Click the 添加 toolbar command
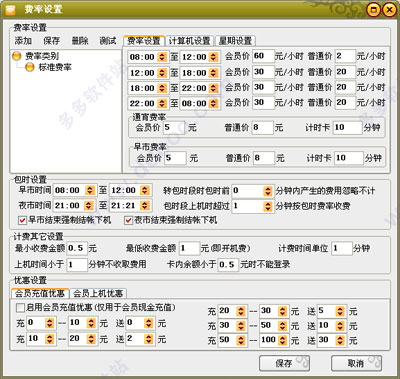The height and width of the screenshot is (379, 400). 23,41
